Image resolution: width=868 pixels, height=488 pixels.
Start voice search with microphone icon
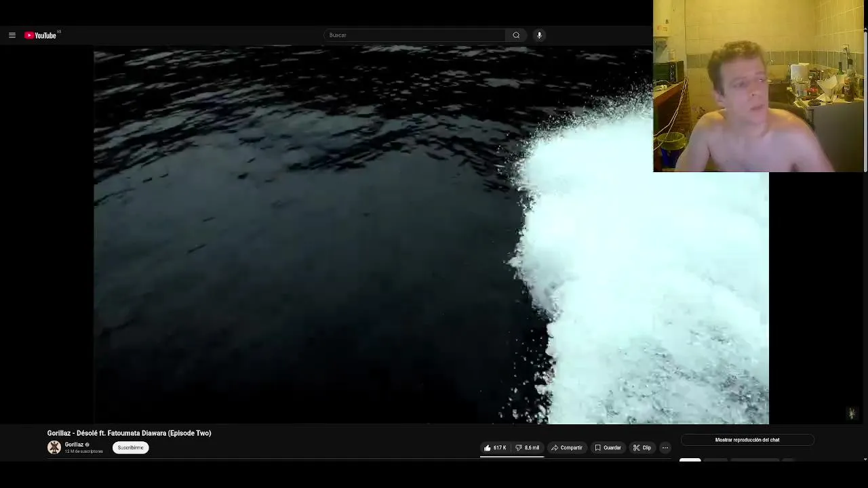click(x=539, y=35)
